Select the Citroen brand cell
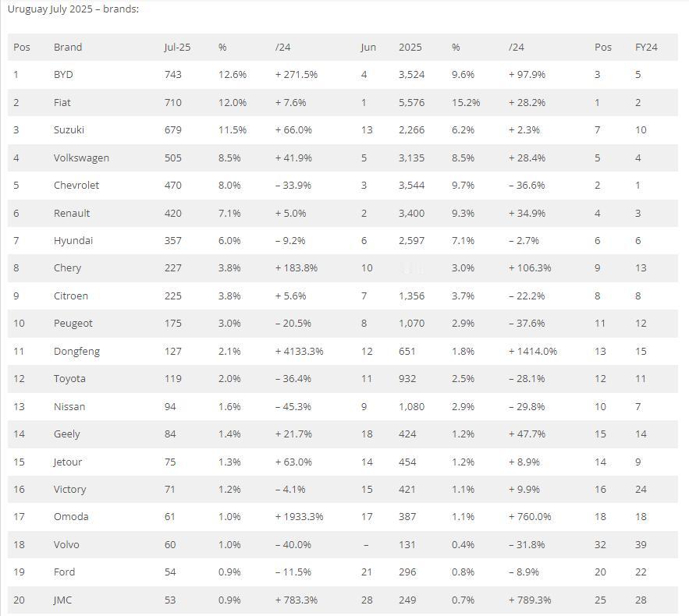This screenshot has height=616, width=689. pos(71,296)
